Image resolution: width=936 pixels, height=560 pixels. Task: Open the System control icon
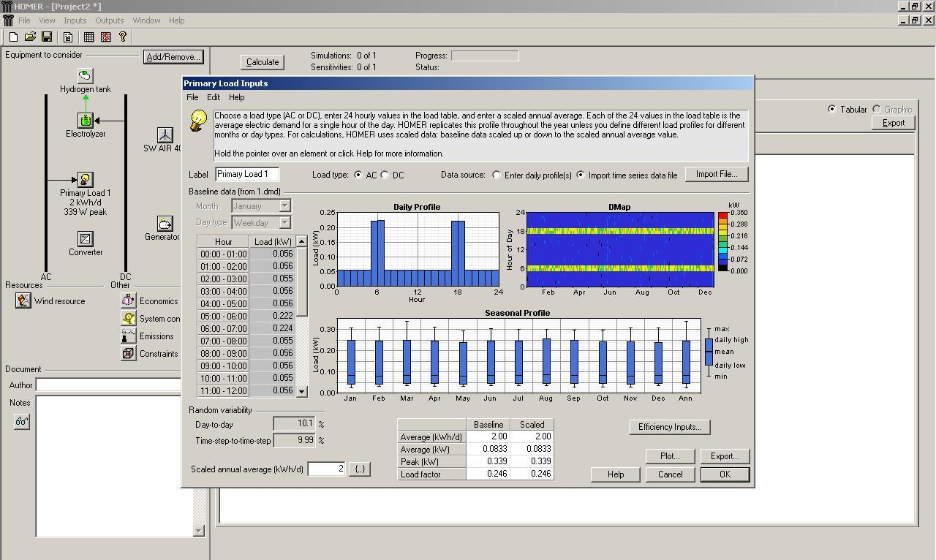(128, 318)
